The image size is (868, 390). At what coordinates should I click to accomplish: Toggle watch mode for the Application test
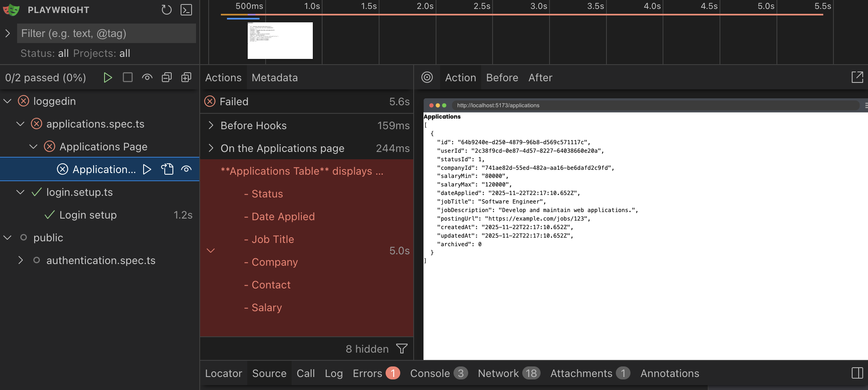click(186, 169)
